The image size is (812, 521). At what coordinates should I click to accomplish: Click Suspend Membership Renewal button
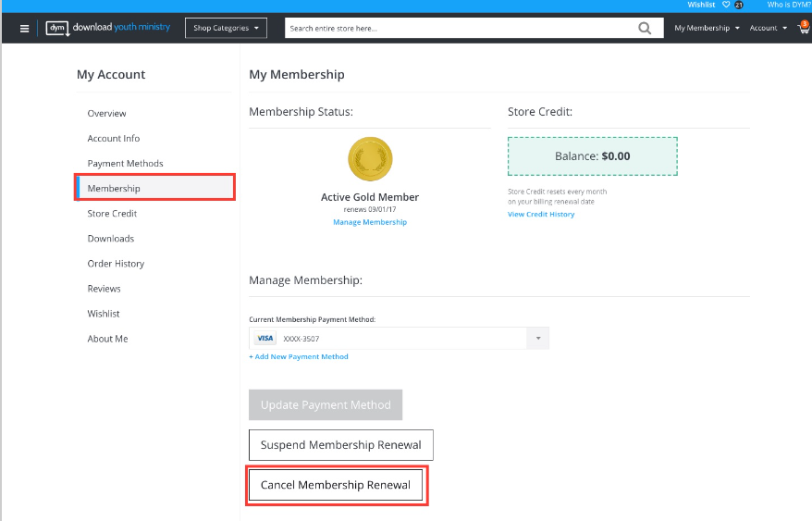pyautogui.click(x=340, y=445)
